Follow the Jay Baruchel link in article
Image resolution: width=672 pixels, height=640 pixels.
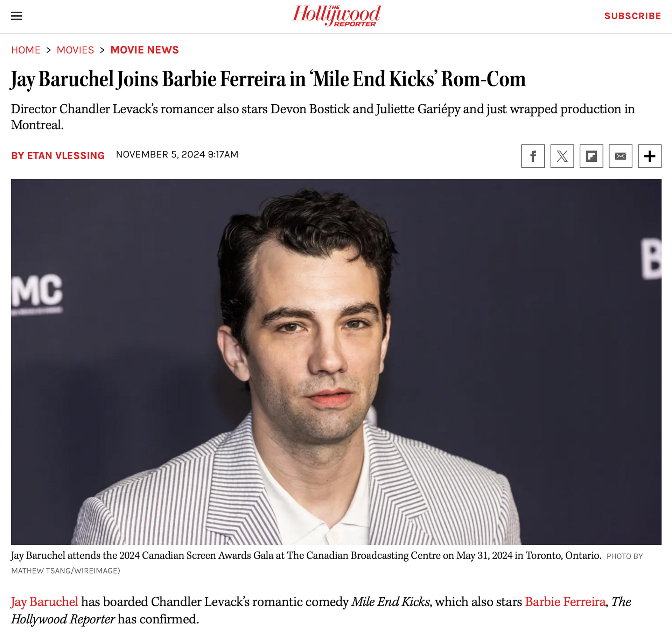(44, 602)
